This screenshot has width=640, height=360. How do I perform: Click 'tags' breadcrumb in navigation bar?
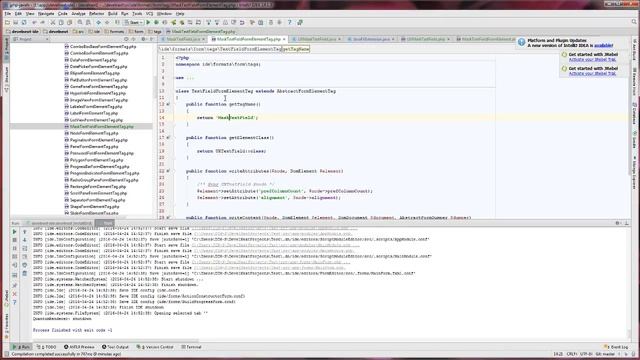(x=155, y=31)
